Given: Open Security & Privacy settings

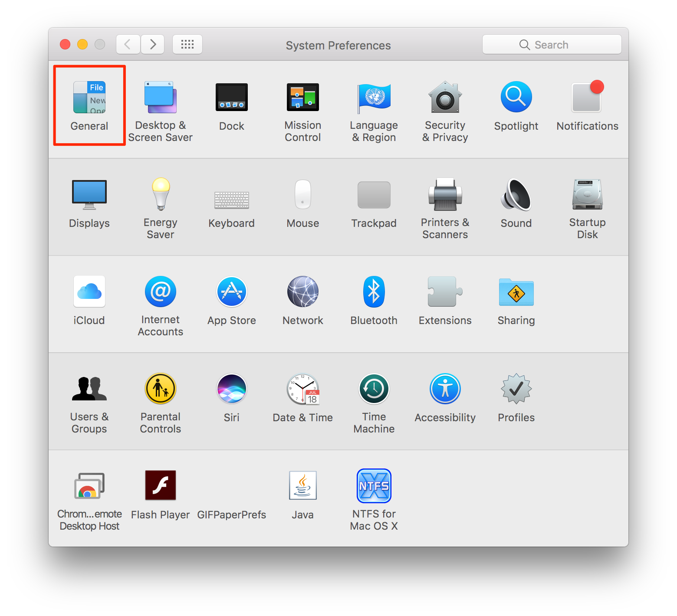Looking at the screenshot, I should click(445, 111).
